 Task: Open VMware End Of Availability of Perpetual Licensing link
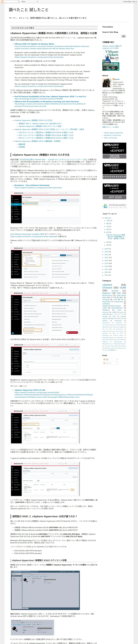click(x=47, y=102)
